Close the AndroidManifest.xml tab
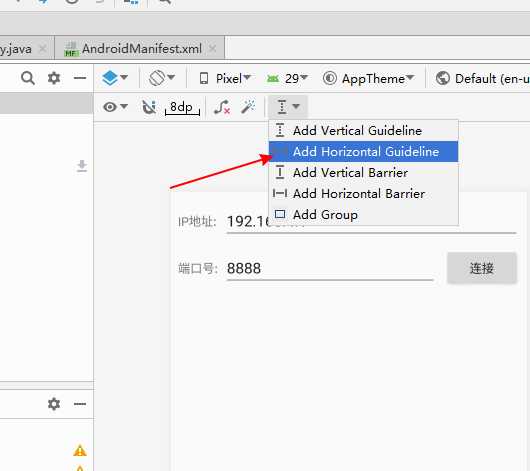This screenshot has height=471, width=530. click(212, 49)
